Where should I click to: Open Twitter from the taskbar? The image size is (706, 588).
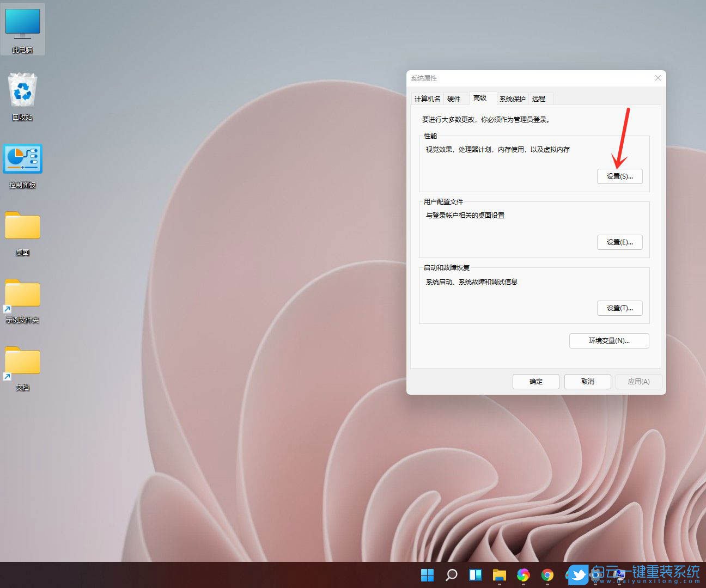pos(577,574)
